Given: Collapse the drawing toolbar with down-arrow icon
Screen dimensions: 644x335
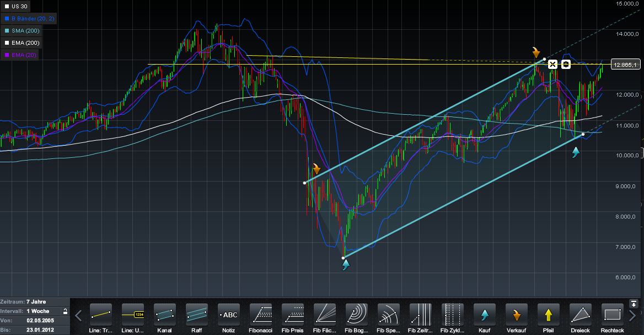Looking at the screenshot, I should click(634, 304).
